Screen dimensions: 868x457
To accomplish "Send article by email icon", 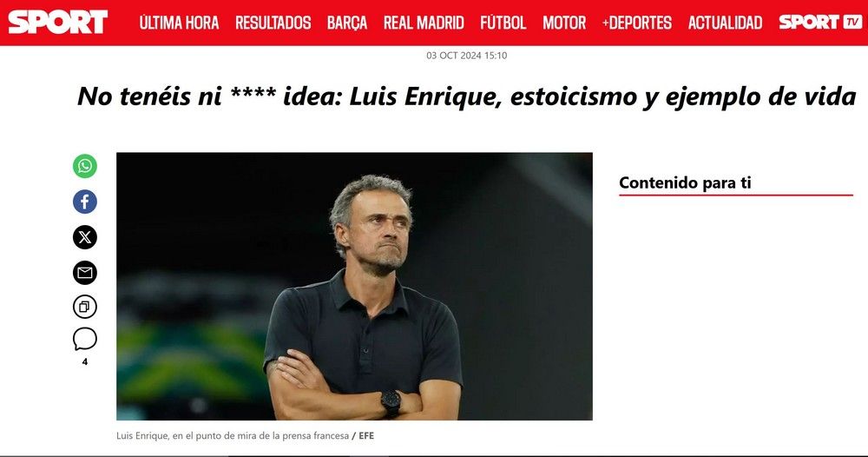I will (85, 273).
